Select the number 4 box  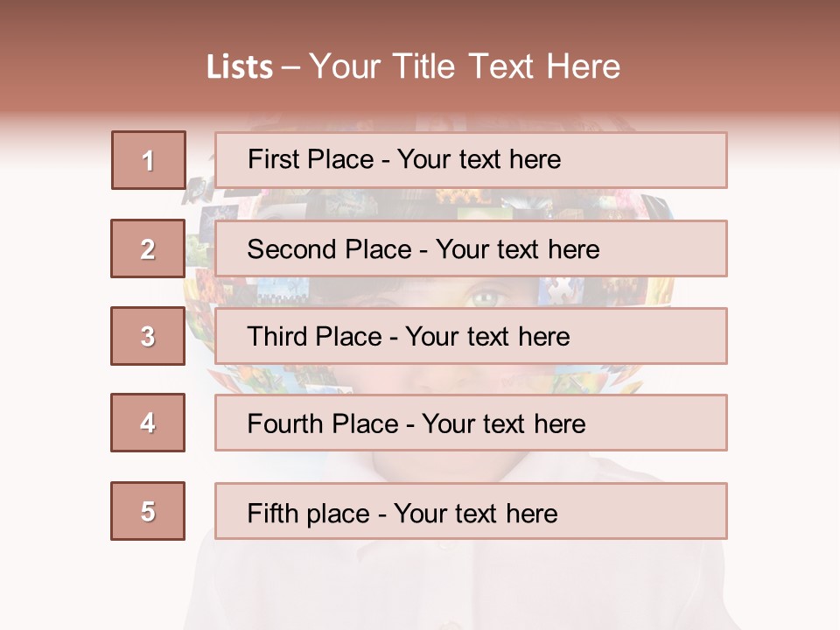point(148,423)
